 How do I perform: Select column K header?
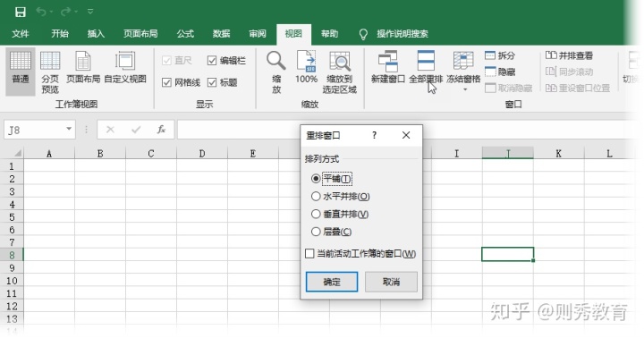click(x=558, y=154)
